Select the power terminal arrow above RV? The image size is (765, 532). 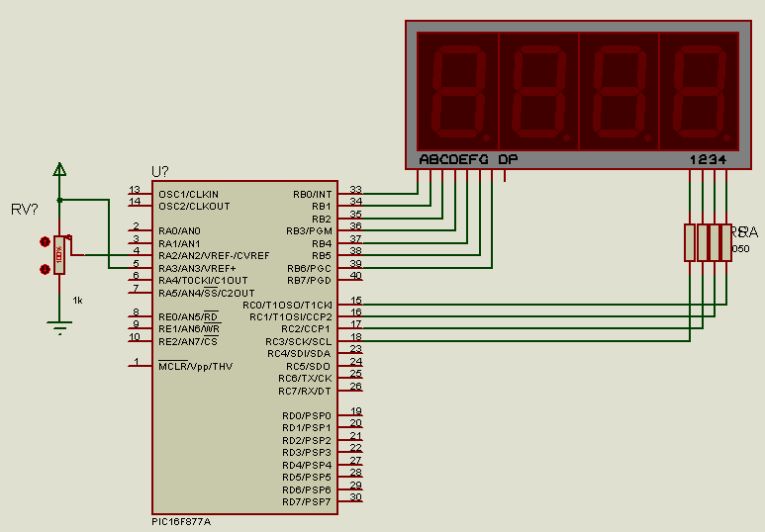click(59, 169)
